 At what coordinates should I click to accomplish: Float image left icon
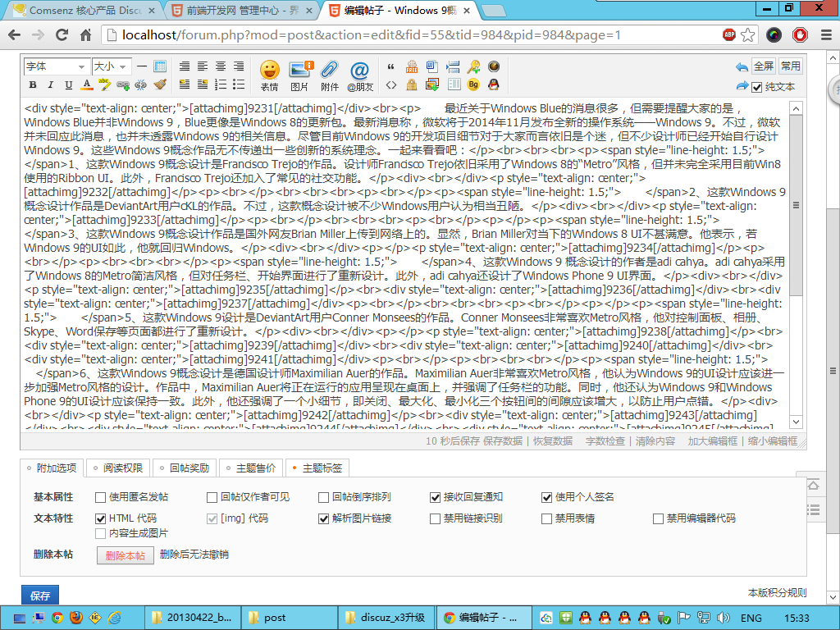[x=185, y=84]
